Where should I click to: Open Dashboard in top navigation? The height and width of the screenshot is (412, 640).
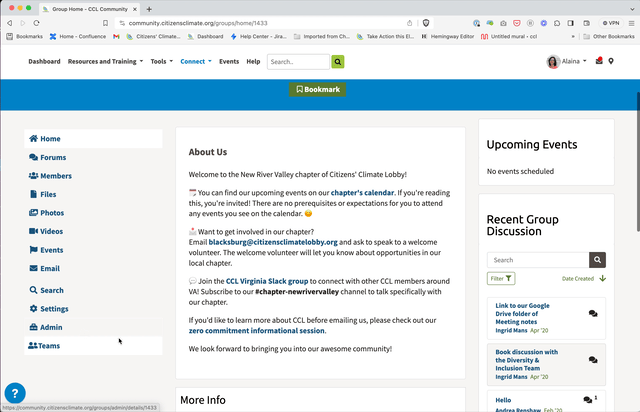(44, 61)
